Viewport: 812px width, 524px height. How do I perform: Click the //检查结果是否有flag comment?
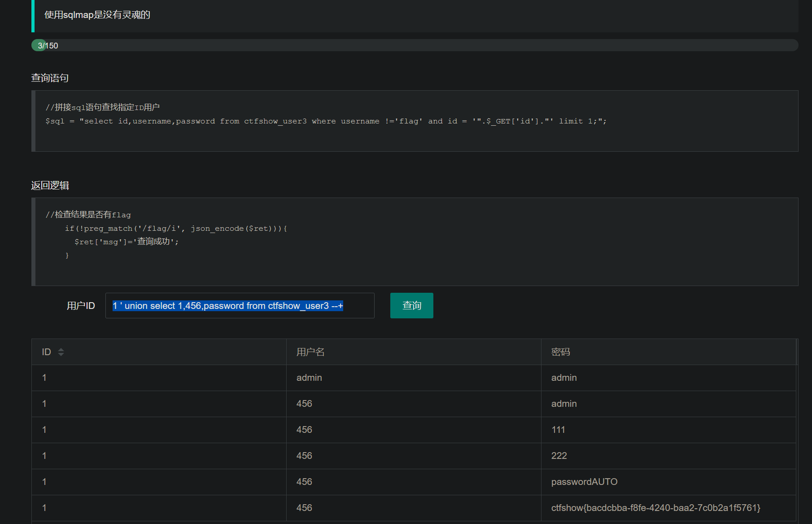[88, 215]
